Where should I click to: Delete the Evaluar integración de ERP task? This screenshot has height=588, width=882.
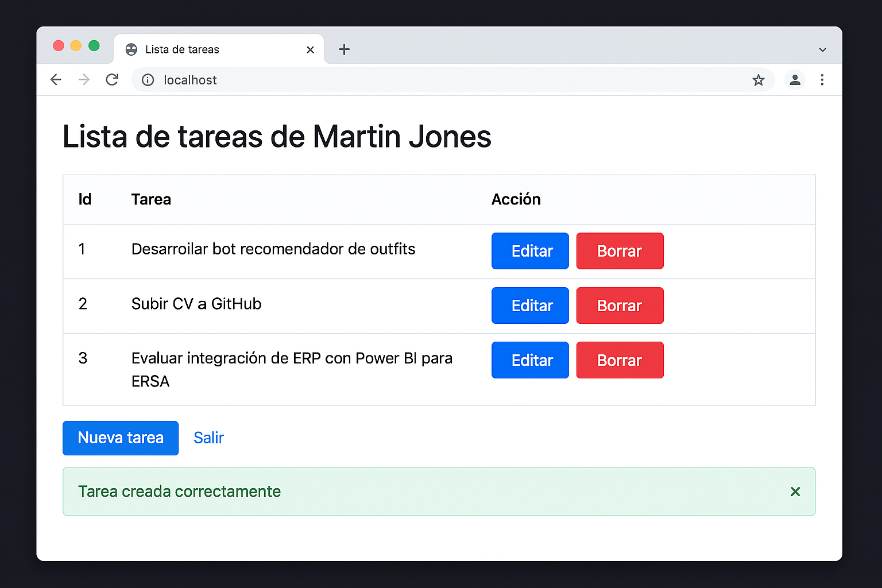(x=620, y=360)
